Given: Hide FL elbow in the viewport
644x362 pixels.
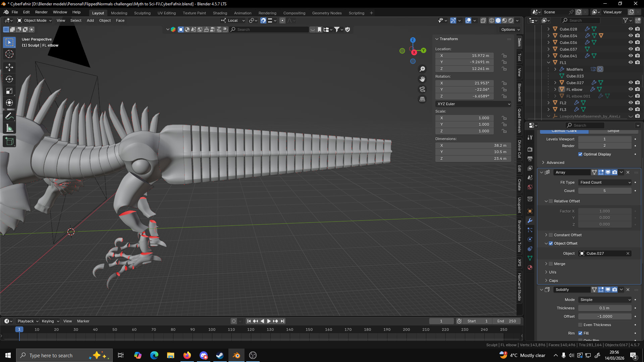Looking at the screenshot, I should coord(630,89).
